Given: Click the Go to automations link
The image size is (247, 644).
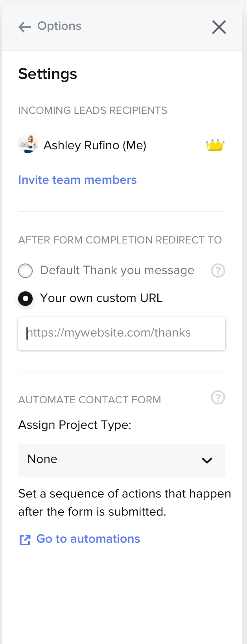Looking at the screenshot, I should [x=88, y=539].
